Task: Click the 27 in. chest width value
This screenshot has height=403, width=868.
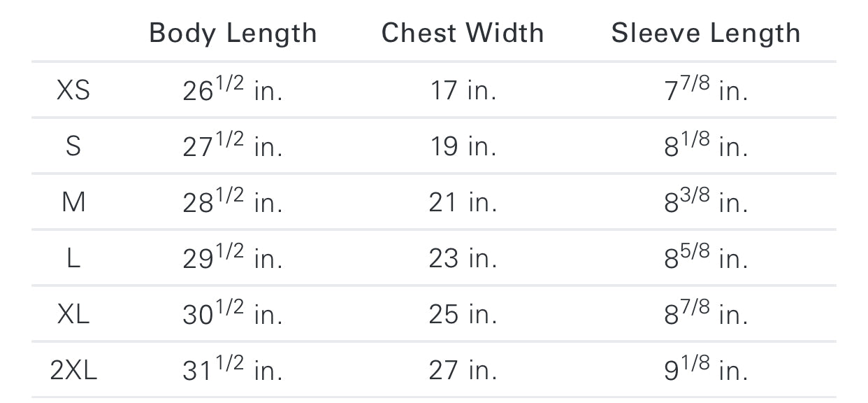Action: pos(463,370)
